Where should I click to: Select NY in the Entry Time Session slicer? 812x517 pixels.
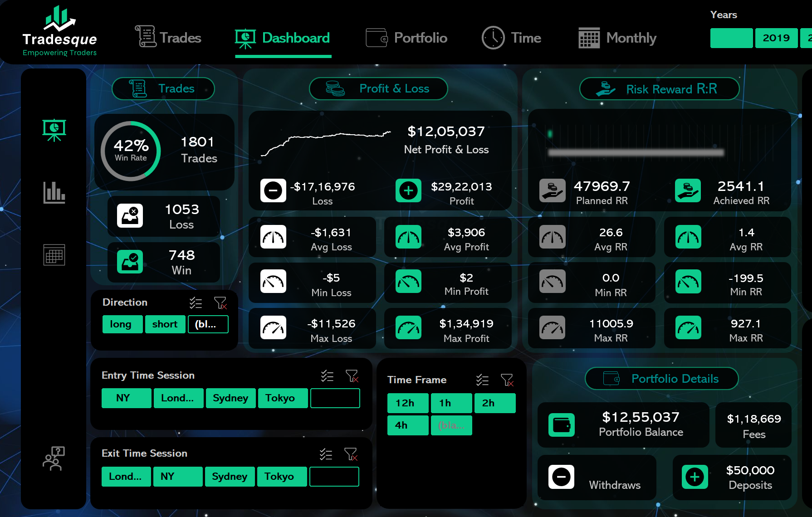[x=127, y=398]
